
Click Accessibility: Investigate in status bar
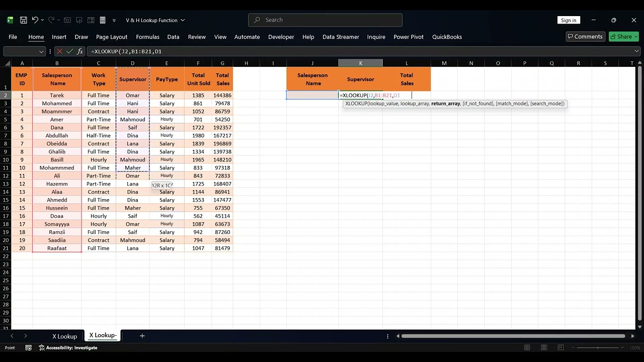[x=68, y=348]
